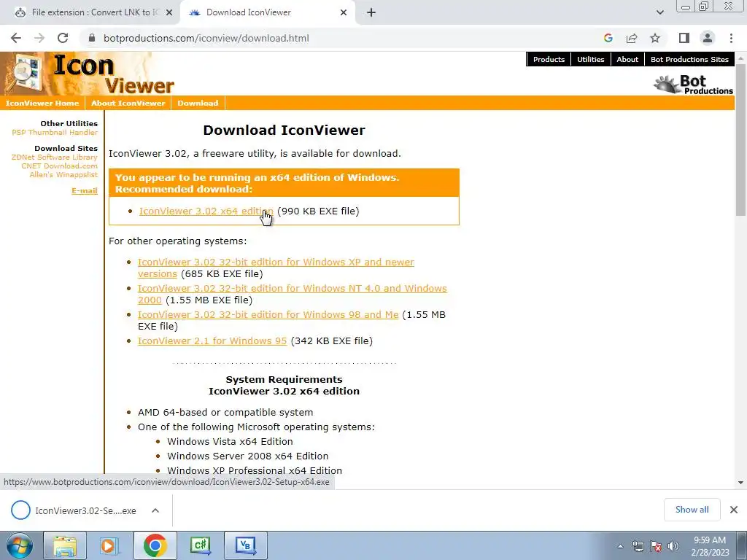Visit ZDNet Software Library link

54,157
